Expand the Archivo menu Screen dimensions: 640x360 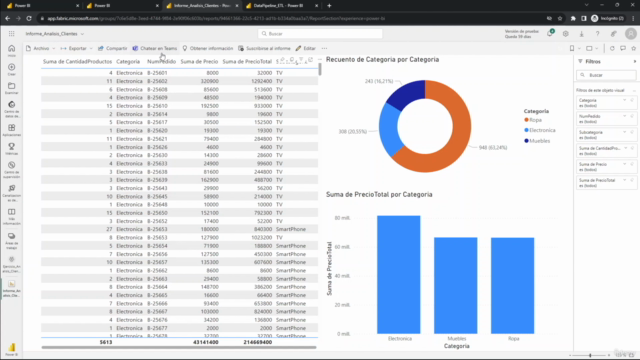(x=40, y=48)
